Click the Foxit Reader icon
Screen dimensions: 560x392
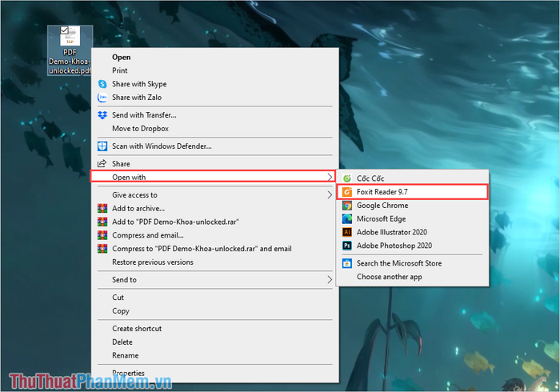point(347,192)
